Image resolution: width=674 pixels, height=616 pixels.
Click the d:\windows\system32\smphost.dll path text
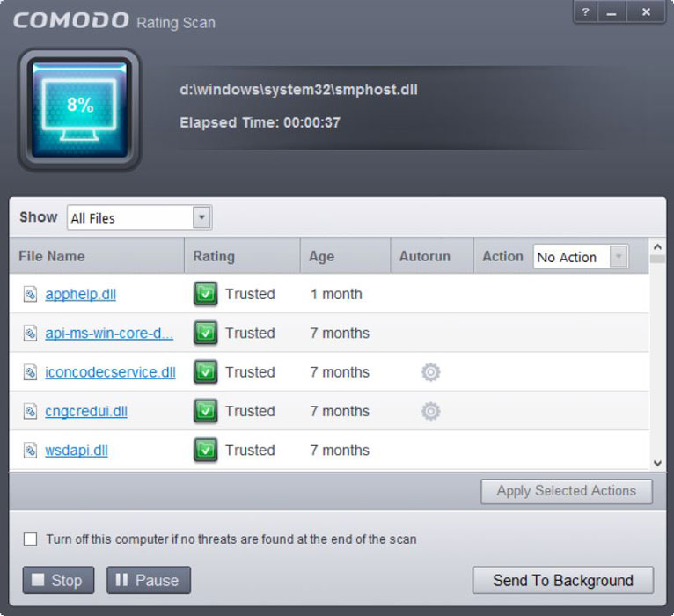click(x=298, y=90)
